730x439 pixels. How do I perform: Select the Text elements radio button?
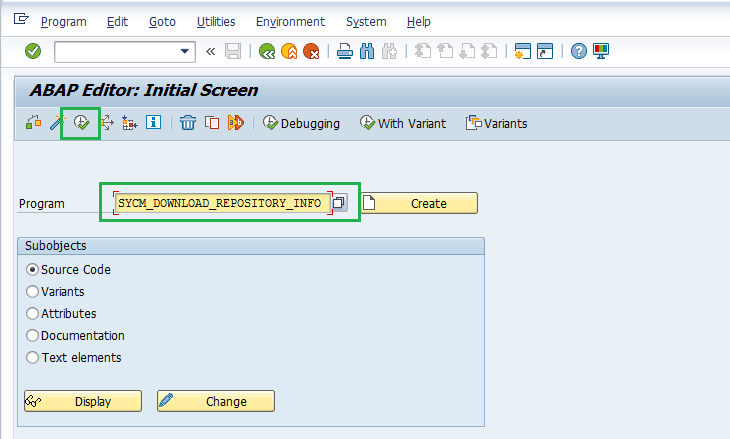pyautogui.click(x=32, y=358)
